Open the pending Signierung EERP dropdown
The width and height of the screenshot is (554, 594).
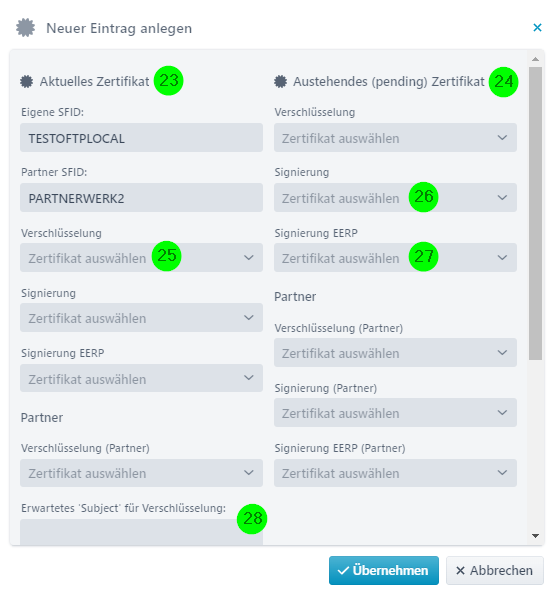click(395, 258)
